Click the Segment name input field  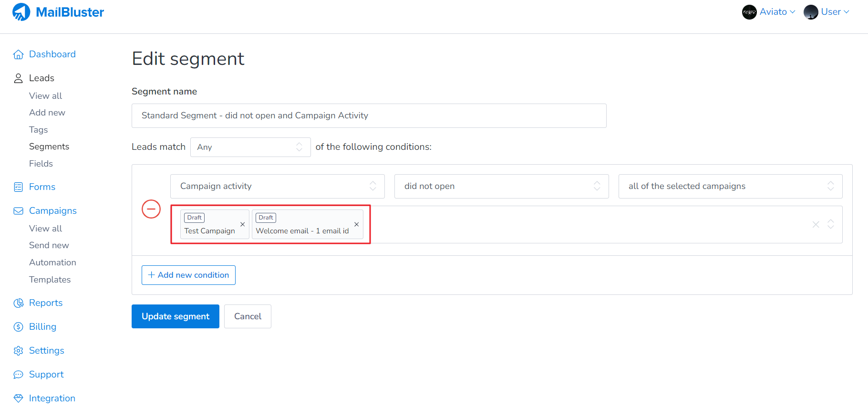[369, 115]
